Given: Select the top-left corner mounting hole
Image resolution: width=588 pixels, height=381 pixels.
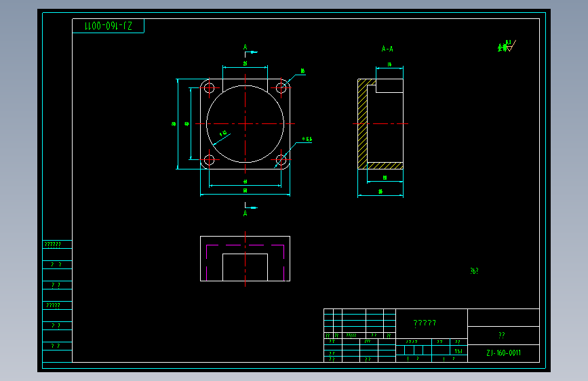Looking at the screenshot, I should point(210,88).
